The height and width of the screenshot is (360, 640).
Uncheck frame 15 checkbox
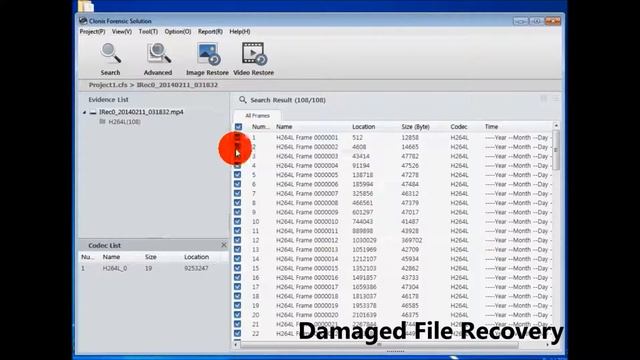(x=238, y=268)
